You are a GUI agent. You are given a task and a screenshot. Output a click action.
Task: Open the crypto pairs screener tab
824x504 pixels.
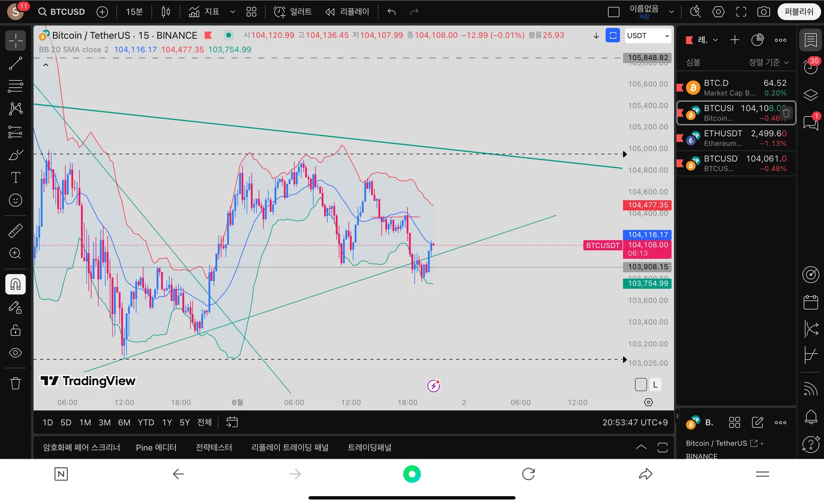click(81, 448)
